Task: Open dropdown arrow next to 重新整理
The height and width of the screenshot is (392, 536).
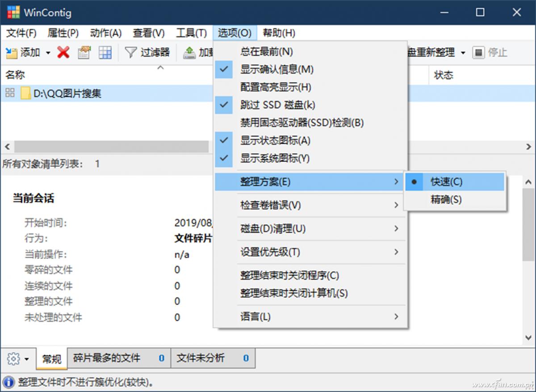Action: [x=463, y=53]
